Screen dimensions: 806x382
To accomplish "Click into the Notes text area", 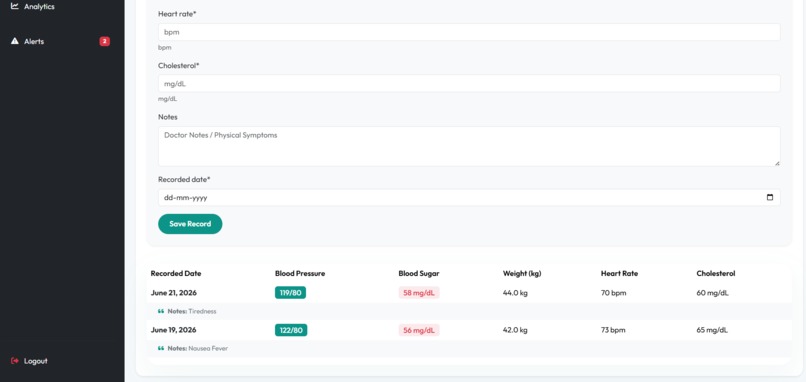I will (469, 146).
